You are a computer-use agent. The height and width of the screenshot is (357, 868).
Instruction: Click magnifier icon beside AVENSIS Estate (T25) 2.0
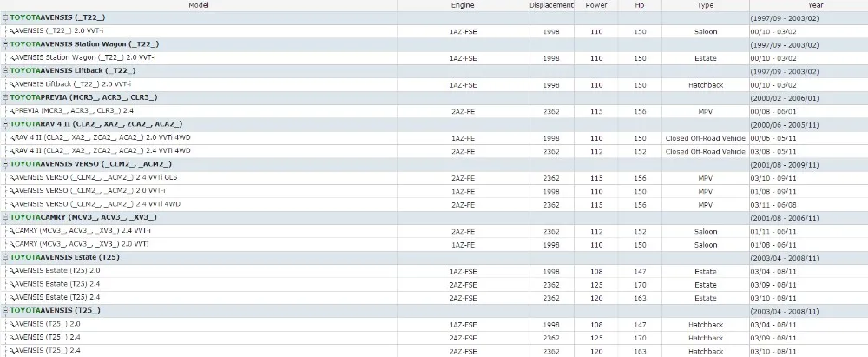pos(12,271)
